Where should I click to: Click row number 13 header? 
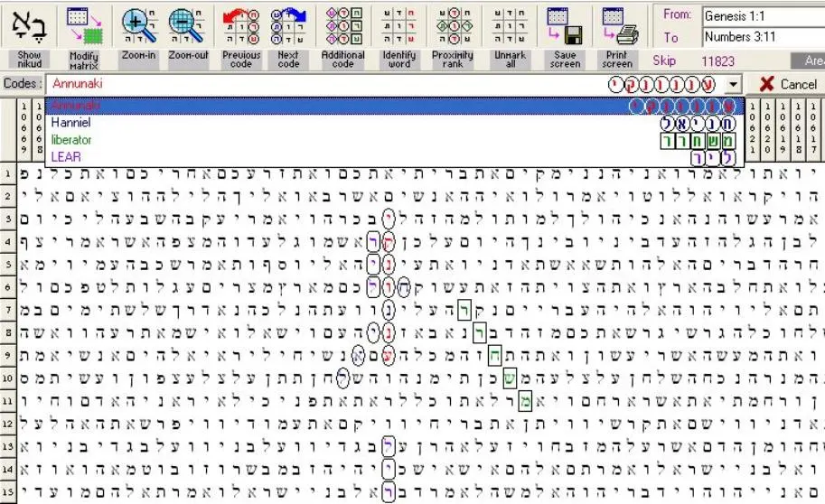[x=8, y=446]
